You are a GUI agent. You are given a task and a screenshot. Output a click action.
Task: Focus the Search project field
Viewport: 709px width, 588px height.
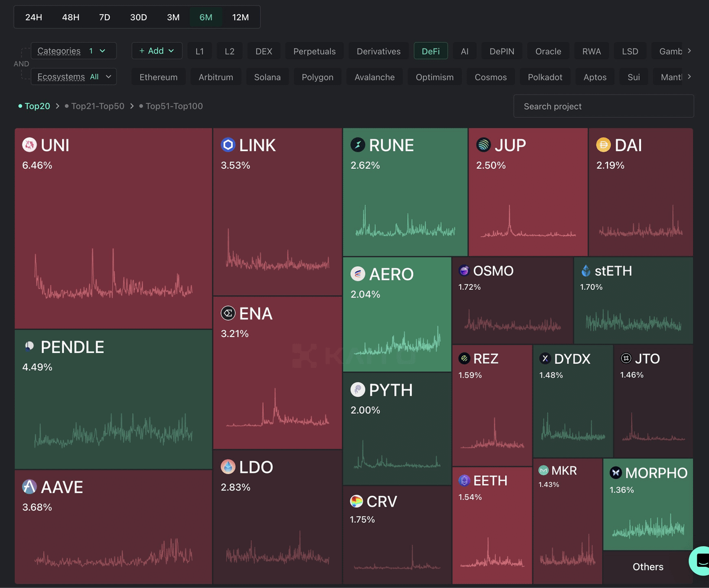click(x=603, y=106)
